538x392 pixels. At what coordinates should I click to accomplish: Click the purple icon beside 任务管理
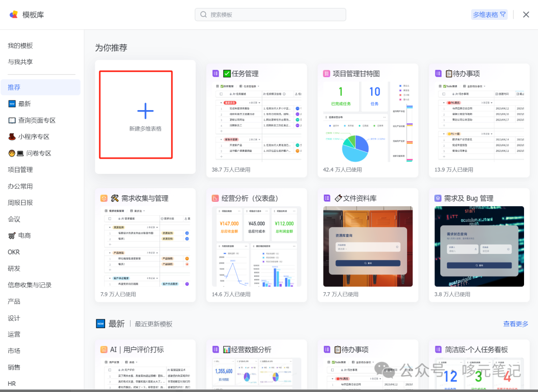tap(216, 73)
